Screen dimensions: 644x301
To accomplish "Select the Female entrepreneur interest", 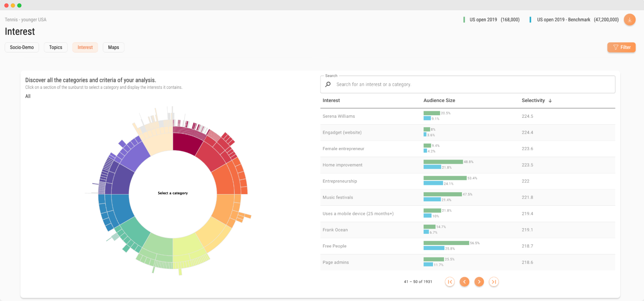I will coord(343,149).
